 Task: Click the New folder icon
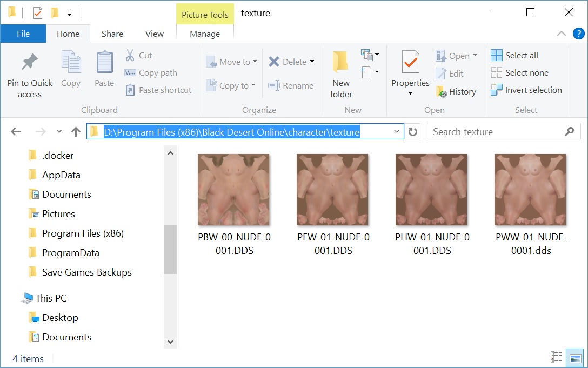pos(340,69)
